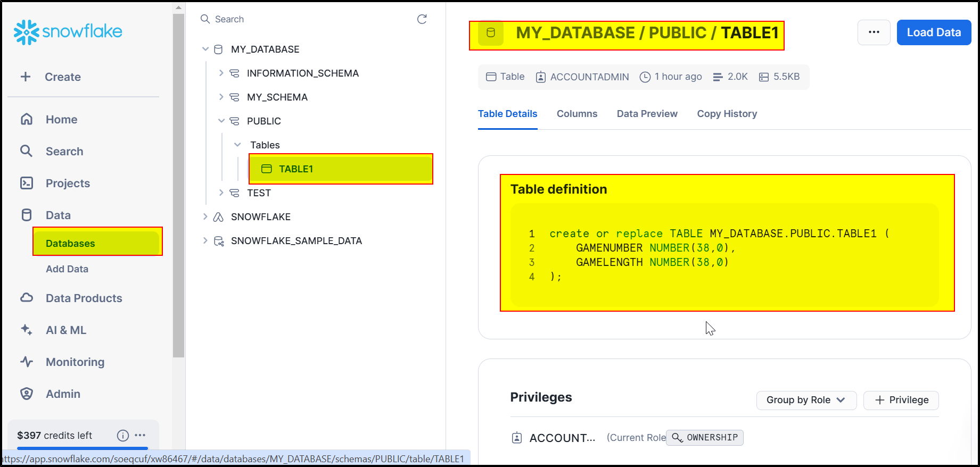Open the credits three-dot menu
This screenshot has height=467, width=980.
tap(140, 435)
